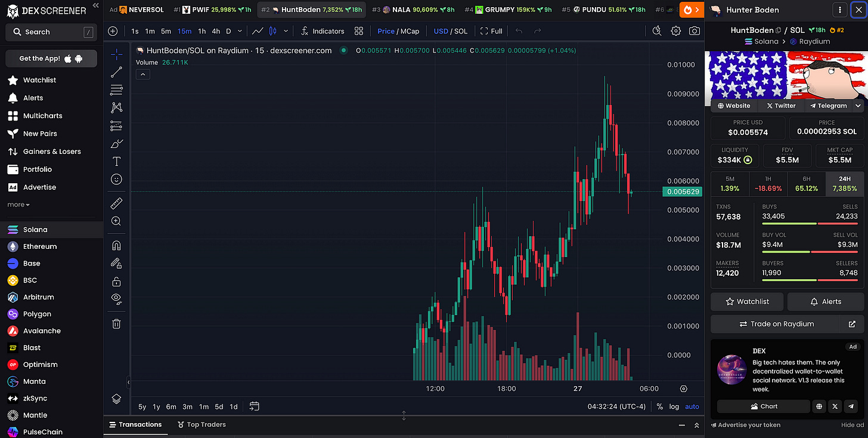
Task: Open the quick search chart icon
Action: coord(657,31)
